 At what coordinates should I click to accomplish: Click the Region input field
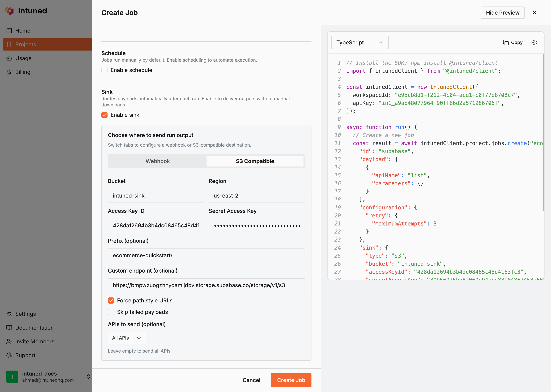coord(257,195)
